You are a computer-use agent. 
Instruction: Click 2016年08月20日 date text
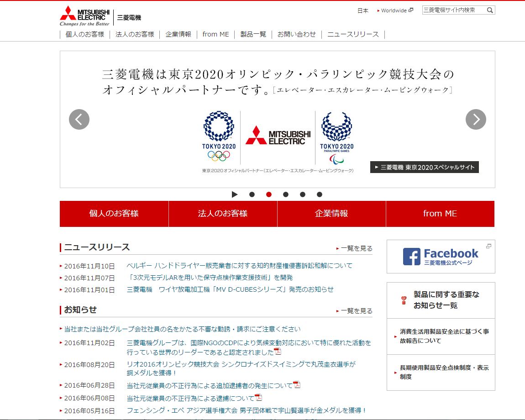point(89,365)
